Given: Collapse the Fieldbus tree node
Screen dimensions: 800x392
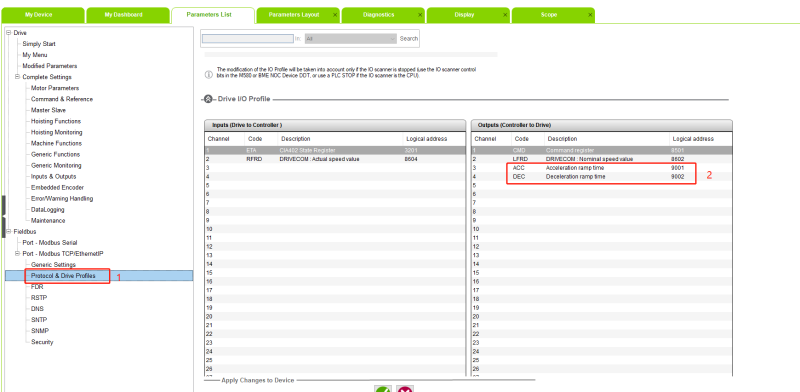Looking at the screenshot, I should click(8, 232).
